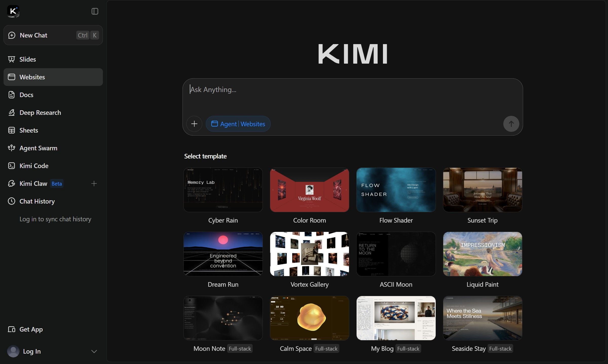This screenshot has width=608, height=364.
Task: Click the Agent Swarm icon
Action: click(11, 148)
